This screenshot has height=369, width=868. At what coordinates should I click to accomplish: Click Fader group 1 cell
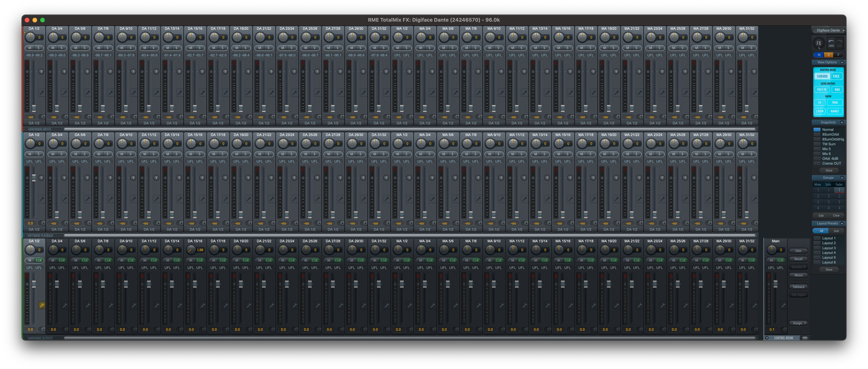pos(839,190)
